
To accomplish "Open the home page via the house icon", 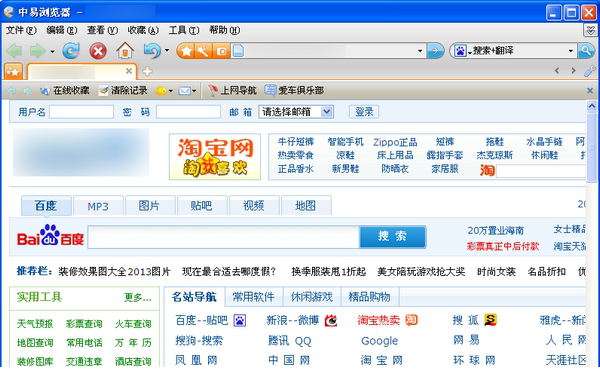I will pyautogui.click(x=125, y=50).
